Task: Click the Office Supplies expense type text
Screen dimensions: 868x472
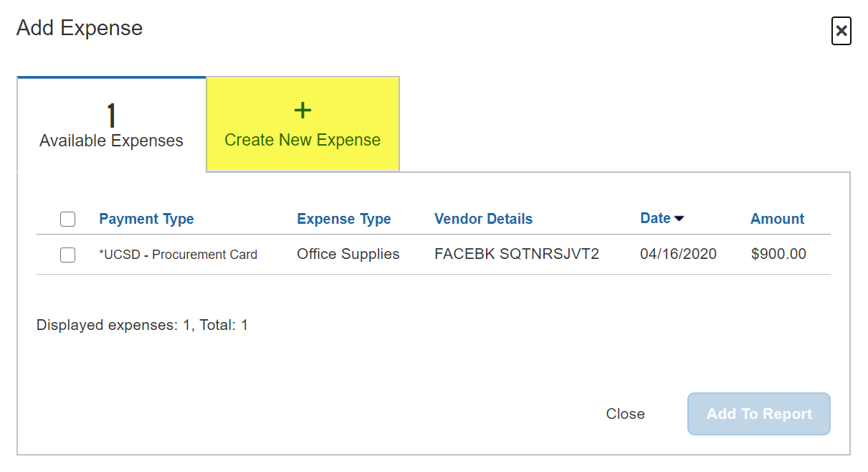Action: coord(348,254)
